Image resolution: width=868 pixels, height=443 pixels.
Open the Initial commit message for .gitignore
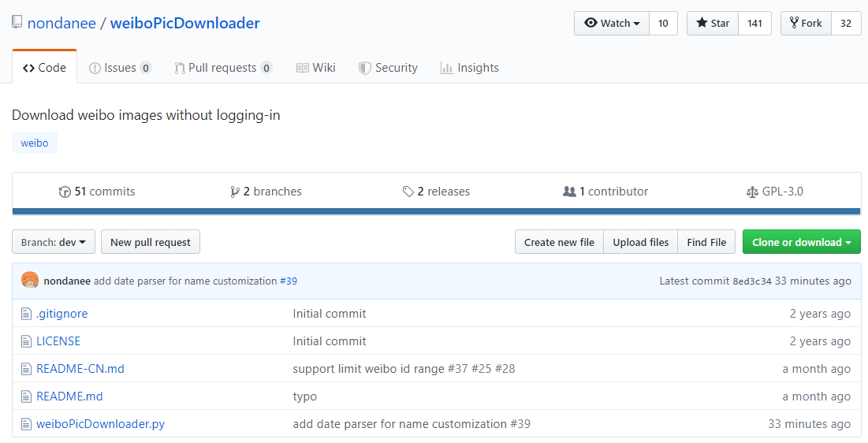click(330, 314)
